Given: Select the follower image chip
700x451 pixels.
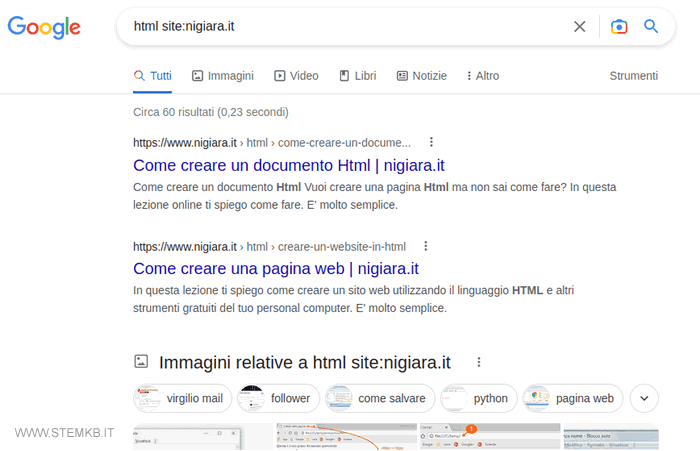Looking at the screenshot, I should click(278, 398).
